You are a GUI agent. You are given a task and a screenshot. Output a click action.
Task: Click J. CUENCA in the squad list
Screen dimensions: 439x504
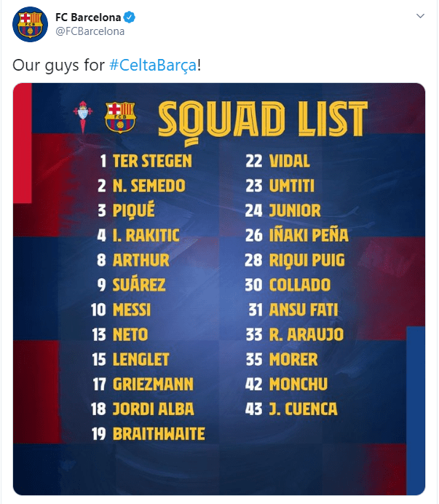click(303, 409)
